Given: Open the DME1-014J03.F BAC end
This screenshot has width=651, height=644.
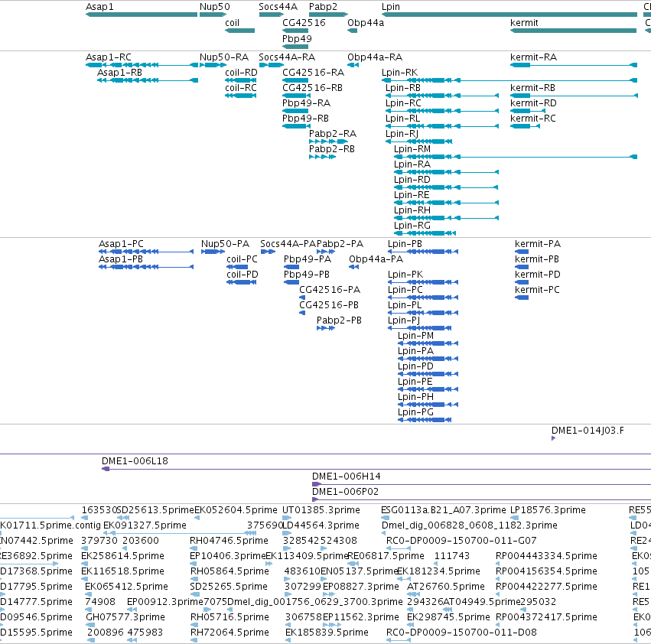Looking at the screenshot, I should [x=553, y=438].
